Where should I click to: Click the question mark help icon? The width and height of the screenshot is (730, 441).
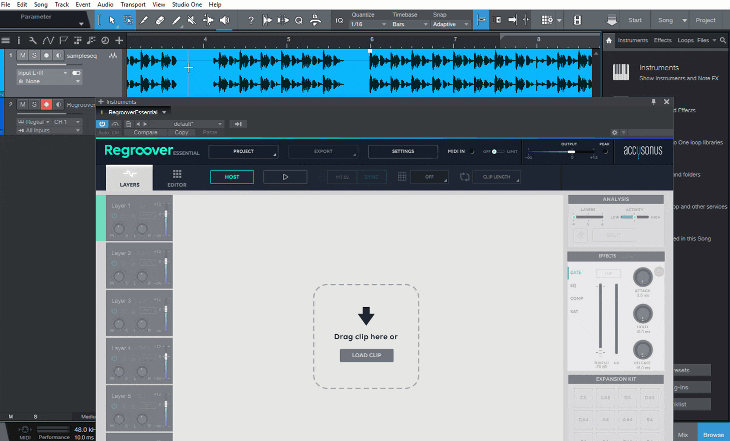(x=251, y=20)
